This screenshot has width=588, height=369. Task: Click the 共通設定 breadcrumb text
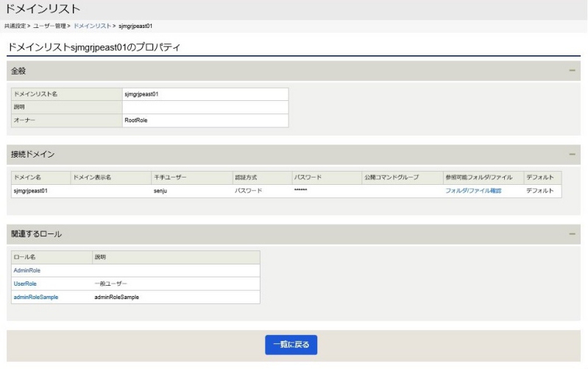point(15,26)
